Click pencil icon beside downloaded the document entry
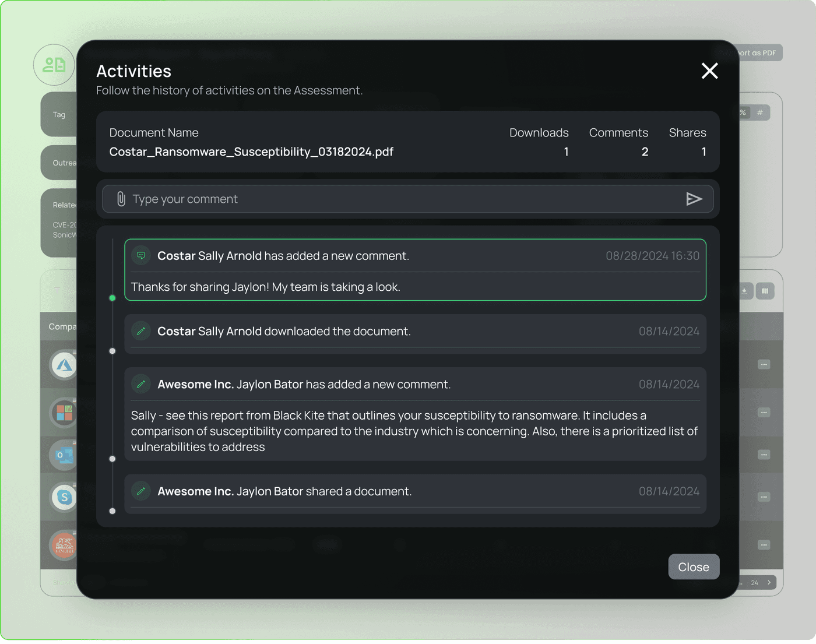The image size is (816, 644). click(140, 331)
